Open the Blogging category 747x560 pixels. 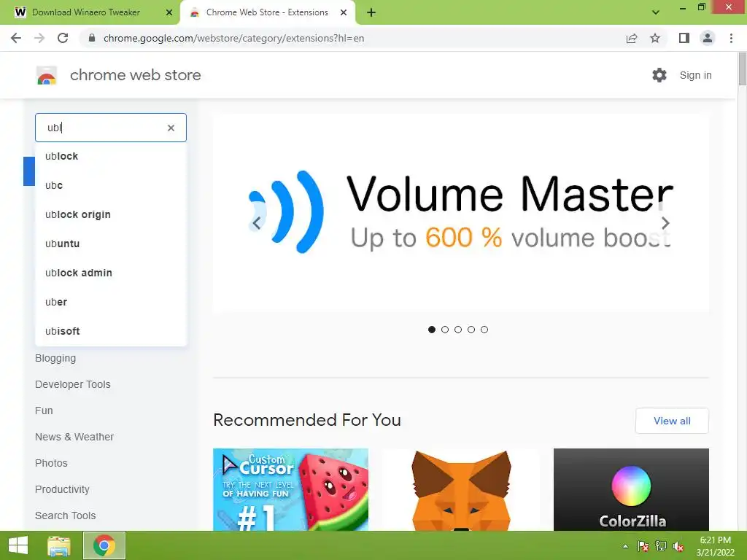point(55,358)
